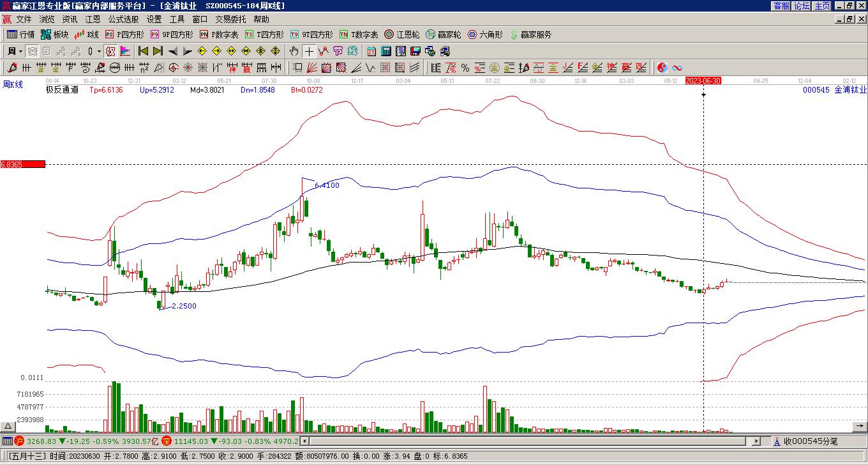Click the black right arrow icon
Image resolution: width=868 pixels, height=465 pixels.
(187, 51)
